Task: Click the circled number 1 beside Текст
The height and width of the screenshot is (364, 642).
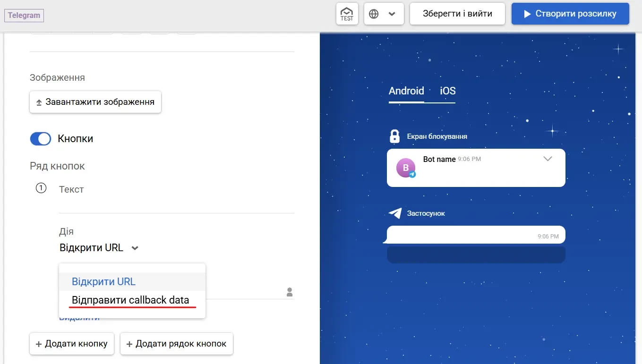Action: (x=41, y=188)
